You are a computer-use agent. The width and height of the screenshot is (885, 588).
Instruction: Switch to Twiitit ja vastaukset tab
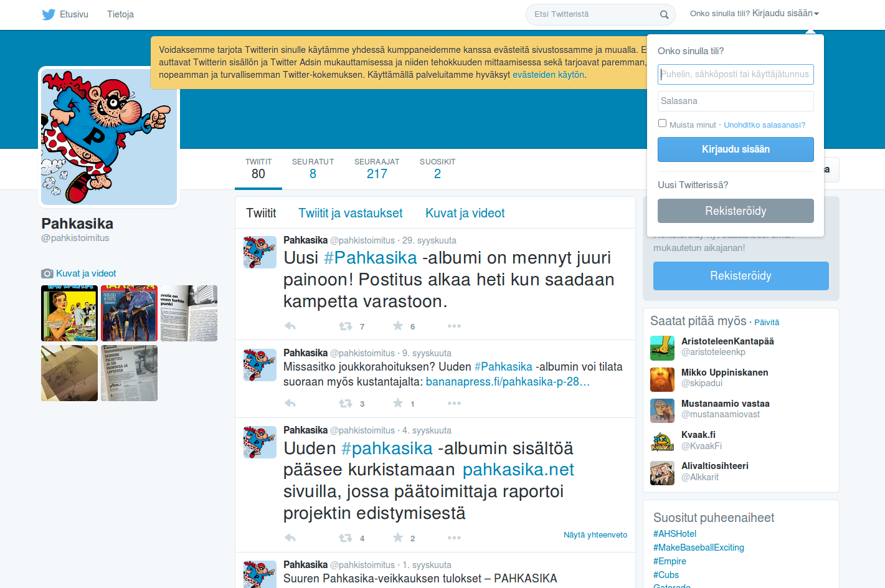click(351, 213)
